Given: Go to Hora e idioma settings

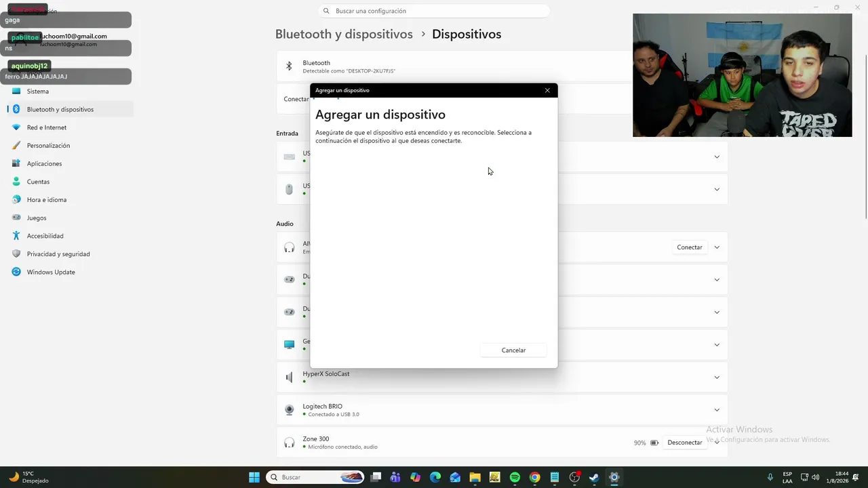Looking at the screenshot, I should 70,200.
